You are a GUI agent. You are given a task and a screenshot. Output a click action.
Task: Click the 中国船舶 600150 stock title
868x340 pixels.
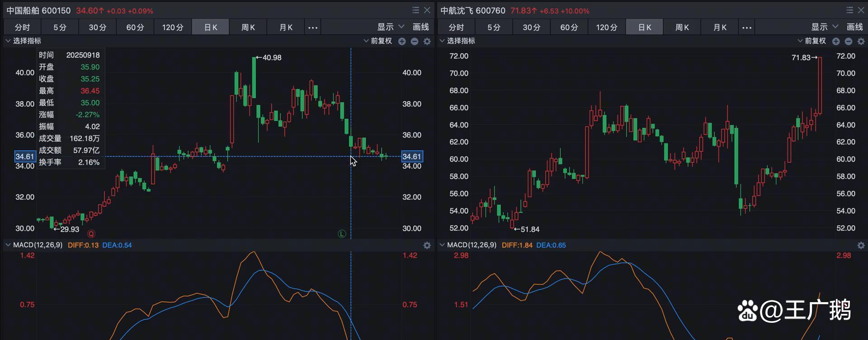click(x=38, y=10)
